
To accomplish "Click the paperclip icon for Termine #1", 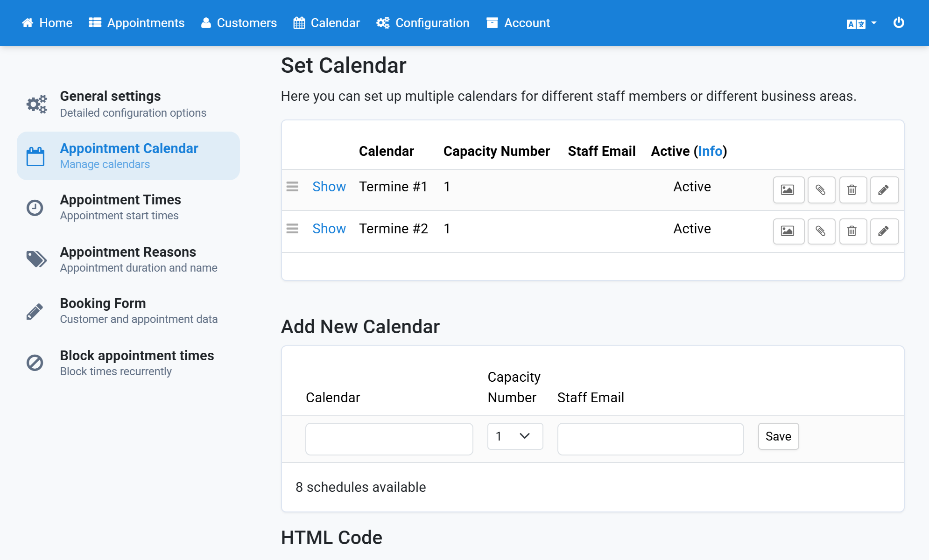I will point(821,190).
